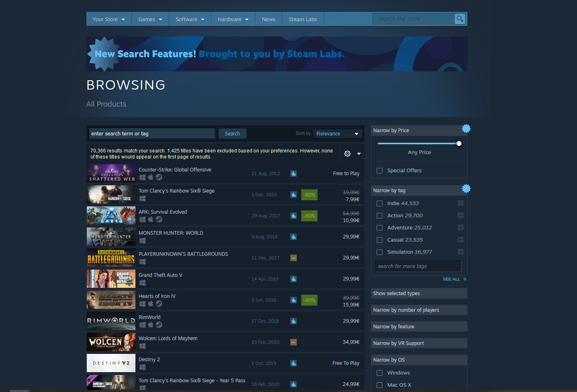Click the review icon for Destiny 2

coord(294,363)
